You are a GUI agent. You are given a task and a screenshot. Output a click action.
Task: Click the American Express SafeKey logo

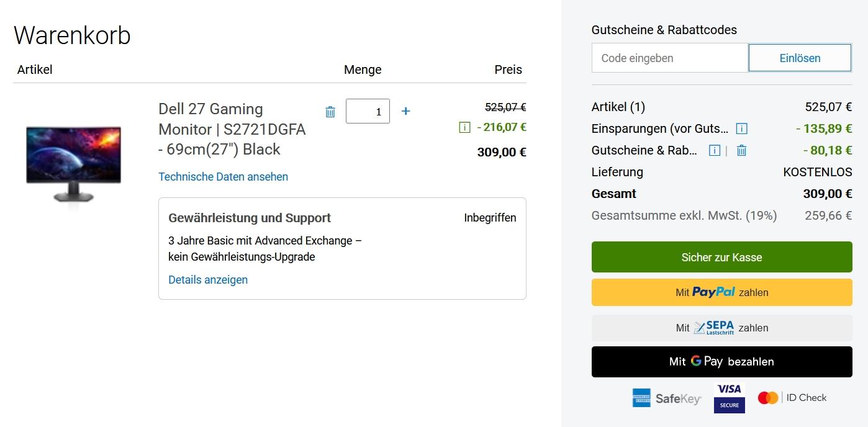666,398
